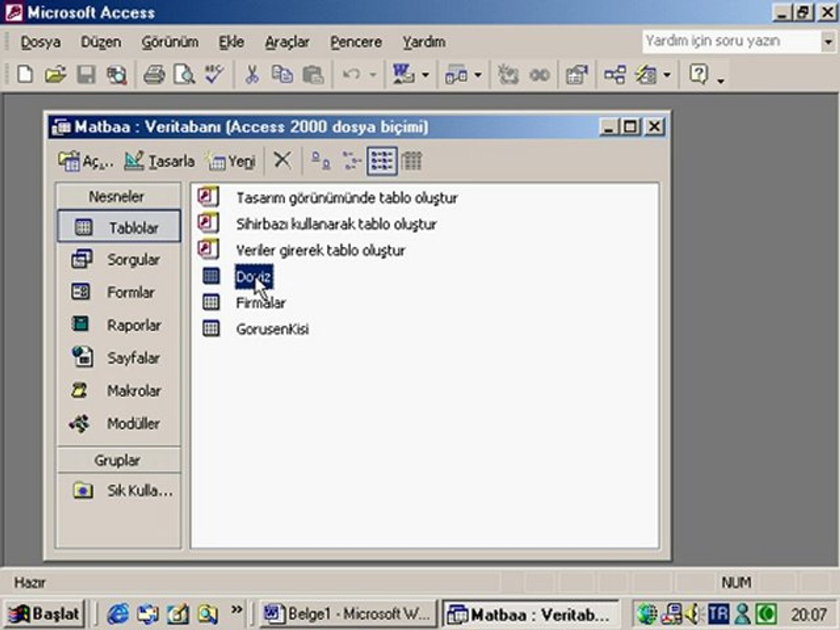Expand the New Object toolbar dropdown arrow
The width and height of the screenshot is (840, 630).
(x=667, y=75)
